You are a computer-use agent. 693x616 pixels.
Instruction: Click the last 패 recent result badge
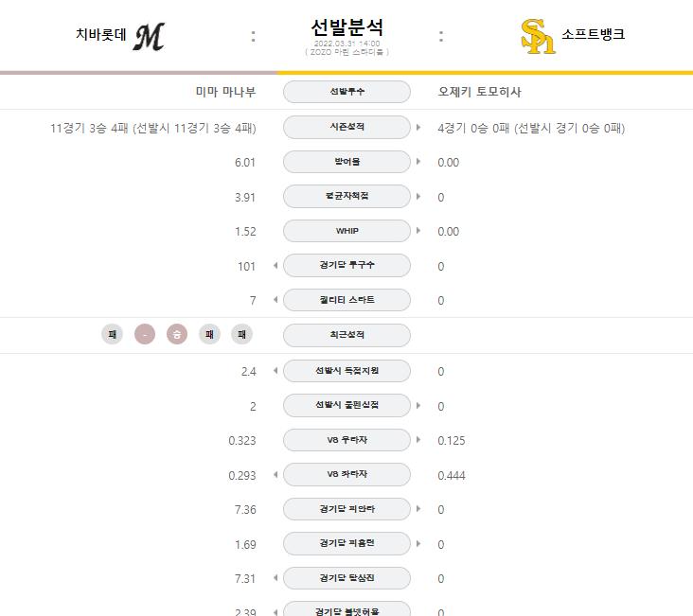pyautogui.click(x=241, y=334)
